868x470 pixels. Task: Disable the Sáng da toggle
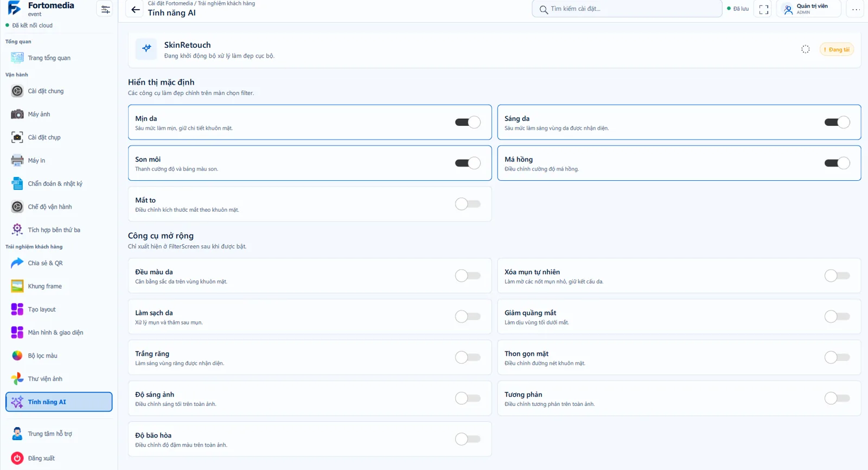(x=837, y=122)
